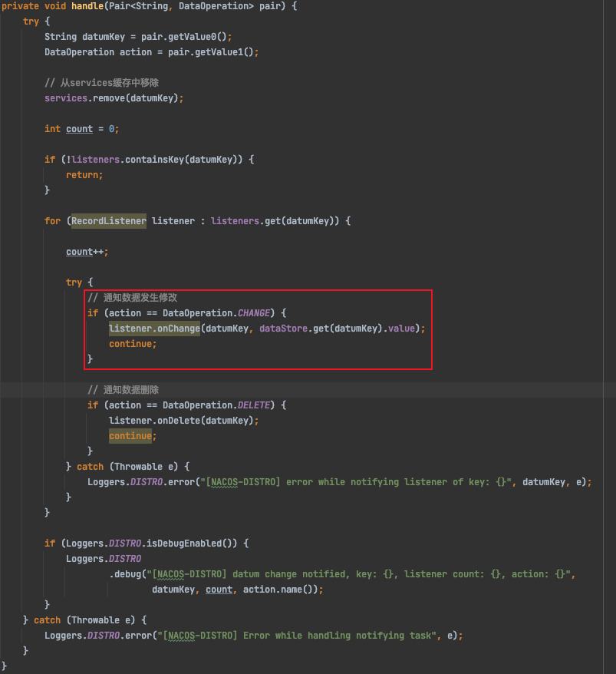The height and width of the screenshot is (674, 616).
Task: Click the comment about notifying data change
Action: click(x=132, y=297)
